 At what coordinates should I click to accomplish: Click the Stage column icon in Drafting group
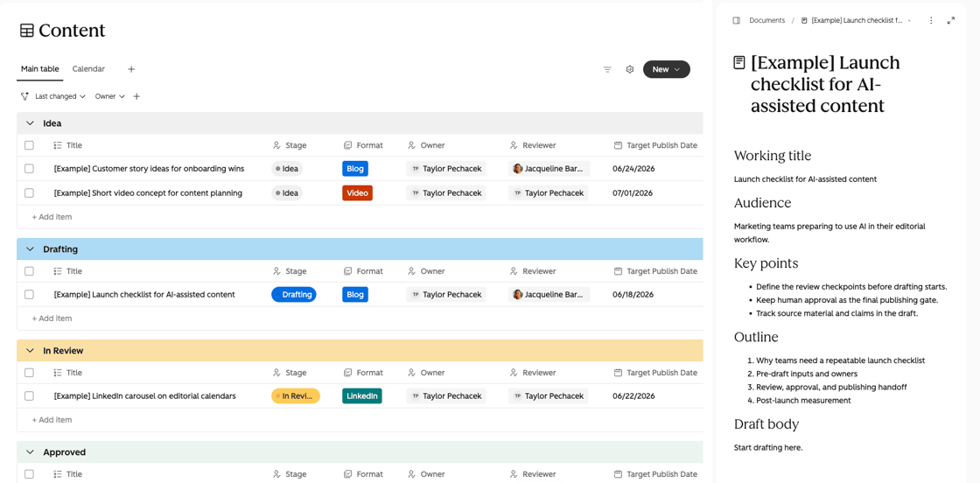click(276, 271)
